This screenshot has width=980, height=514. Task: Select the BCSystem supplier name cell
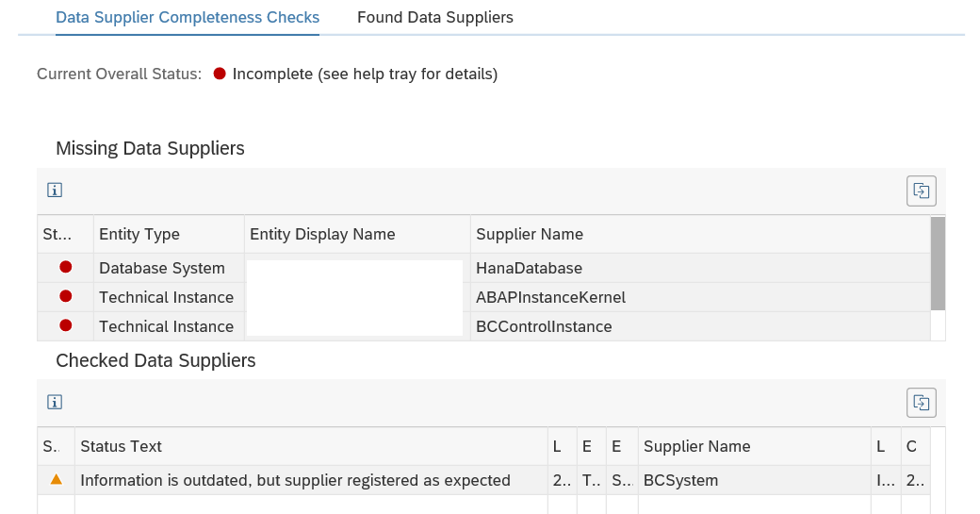pyautogui.click(x=755, y=480)
